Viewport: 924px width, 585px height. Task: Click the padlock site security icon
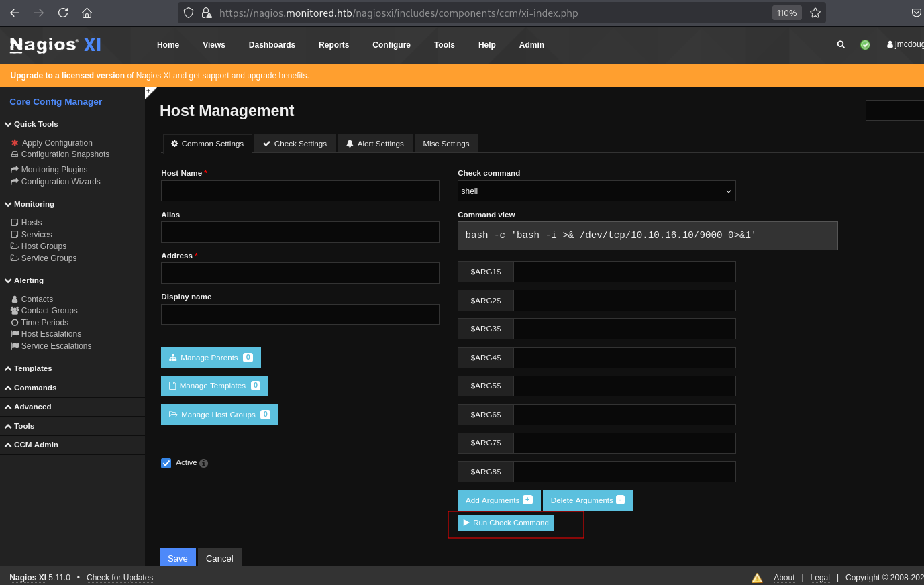click(x=207, y=13)
